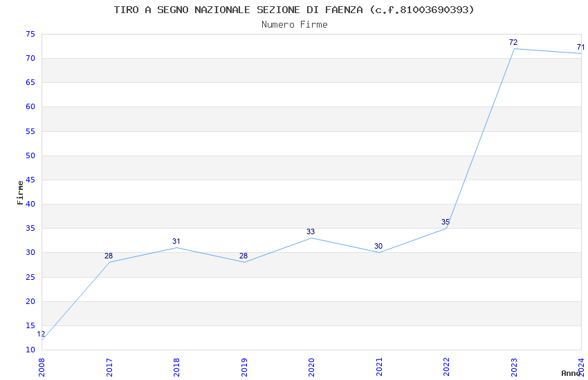The height and width of the screenshot is (380, 588).
Task: Click the chart title mentioning FAENZA
Action: [294, 10]
